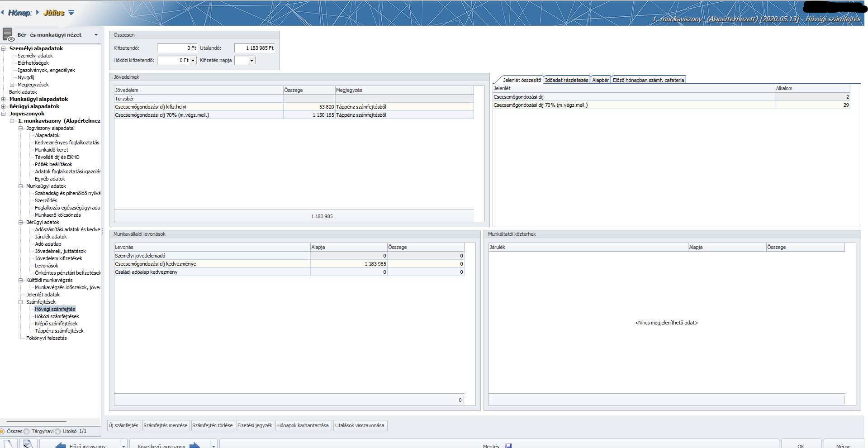
Task: Click Megjegyzés column header in Jövedelmek
Action: (404, 90)
